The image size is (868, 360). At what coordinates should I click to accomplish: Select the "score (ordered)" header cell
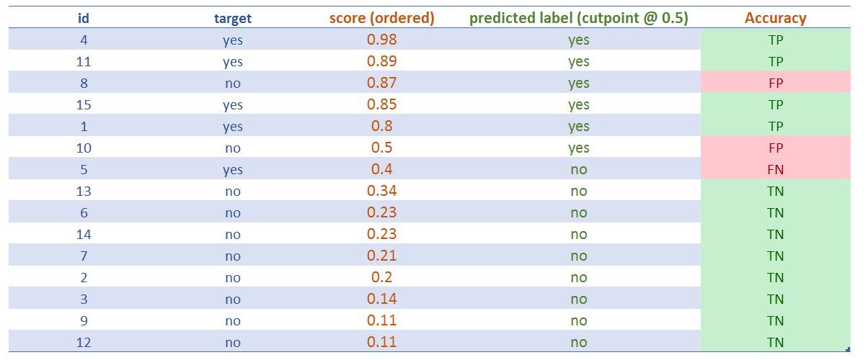tap(382, 19)
